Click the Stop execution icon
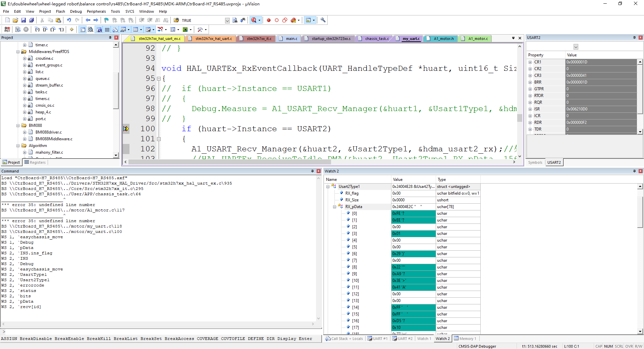Image resolution: width=644 pixels, height=349 pixels. click(26, 30)
